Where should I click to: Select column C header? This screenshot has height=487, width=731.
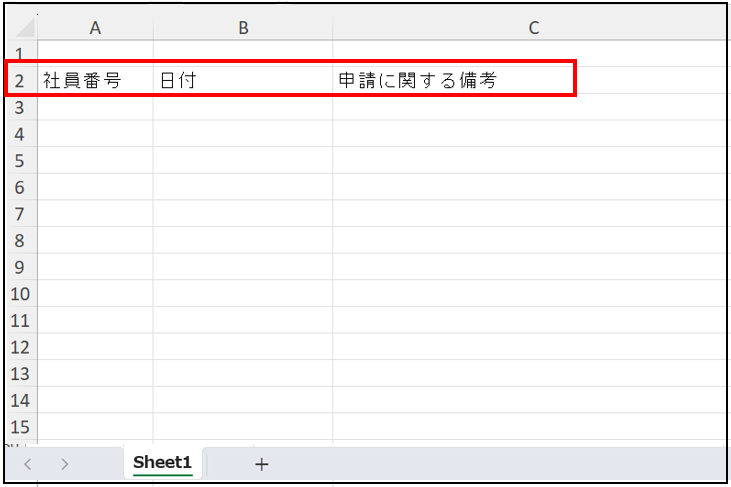pyautogui.click(x=533, y=28)
